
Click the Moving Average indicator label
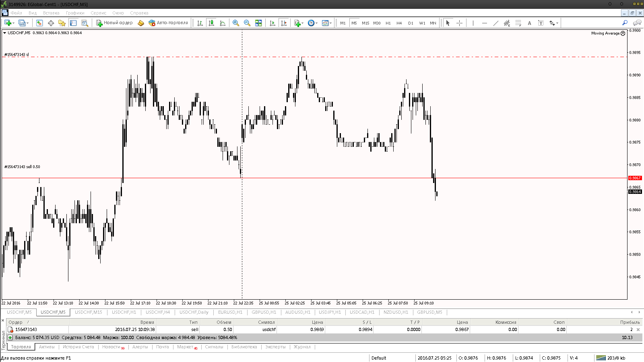(605, 33)
